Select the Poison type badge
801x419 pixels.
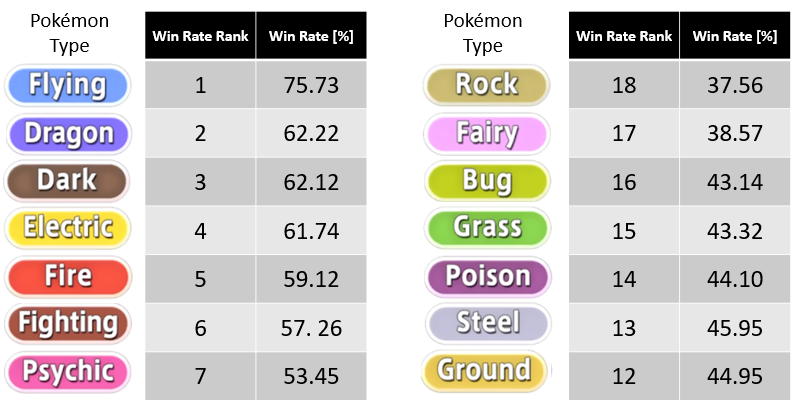coord(487,276)
